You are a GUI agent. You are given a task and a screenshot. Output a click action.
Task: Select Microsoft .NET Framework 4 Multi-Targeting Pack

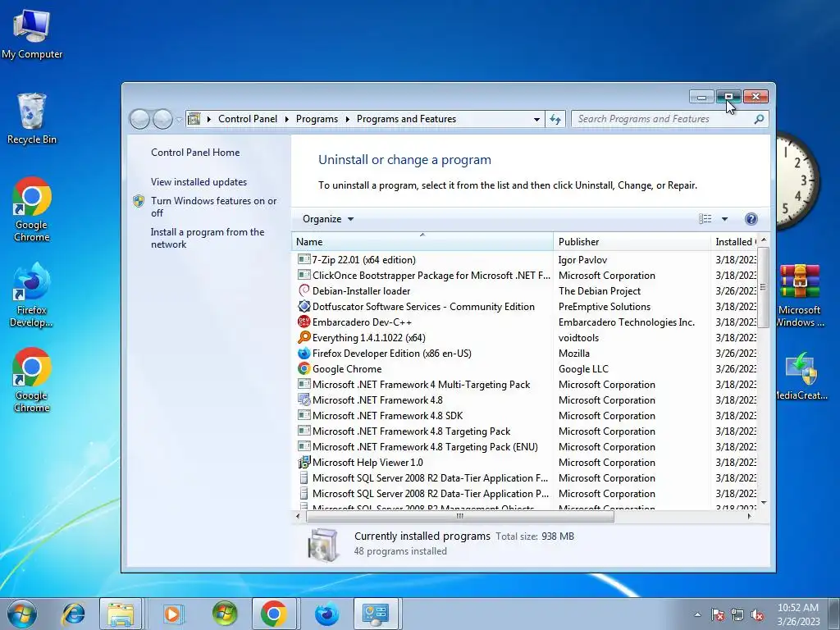tap(525, 384)
